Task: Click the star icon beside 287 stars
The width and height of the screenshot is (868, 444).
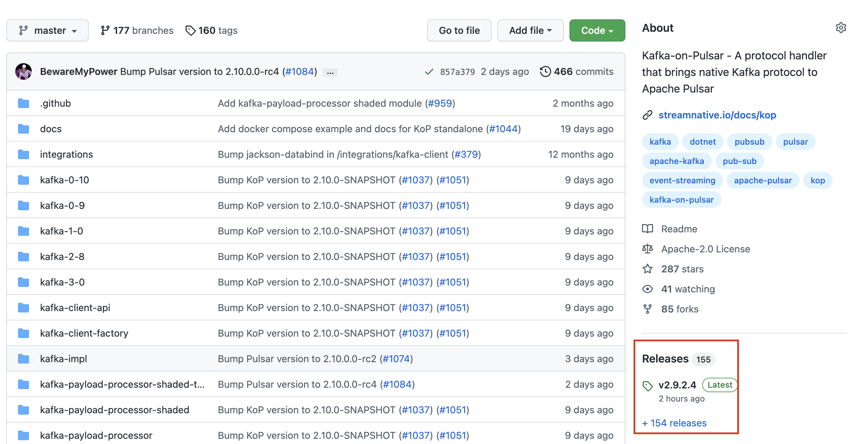Action: click(648, 269)
